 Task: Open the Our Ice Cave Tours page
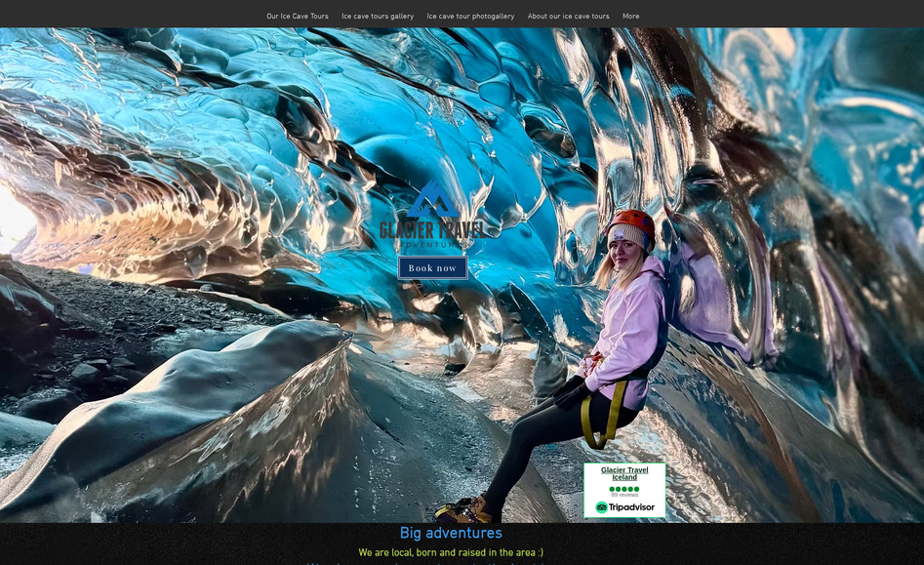[x=298, y=17]
